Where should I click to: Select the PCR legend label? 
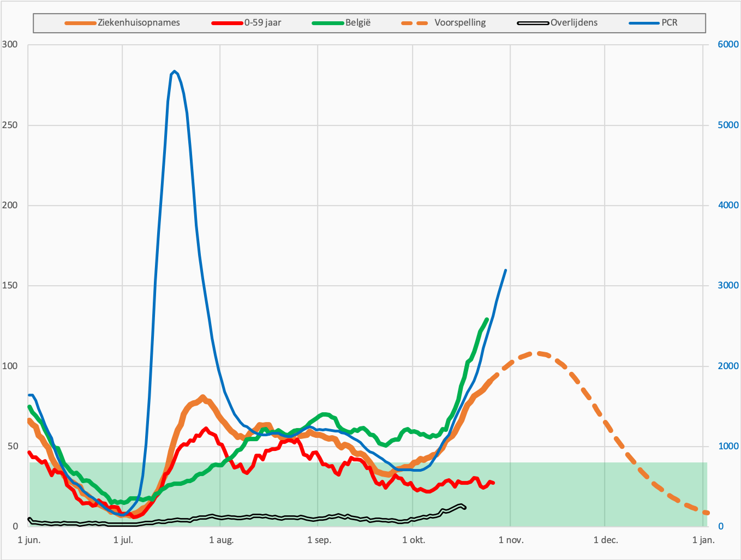click(670, 23)
